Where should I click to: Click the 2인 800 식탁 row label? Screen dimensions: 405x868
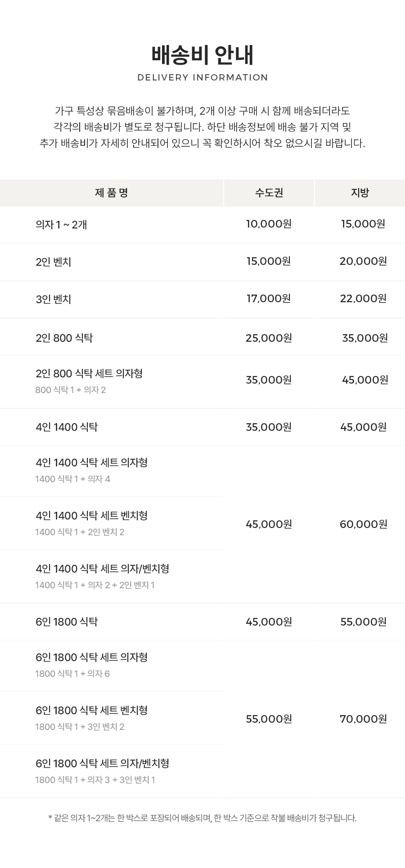tap(64, 338)
